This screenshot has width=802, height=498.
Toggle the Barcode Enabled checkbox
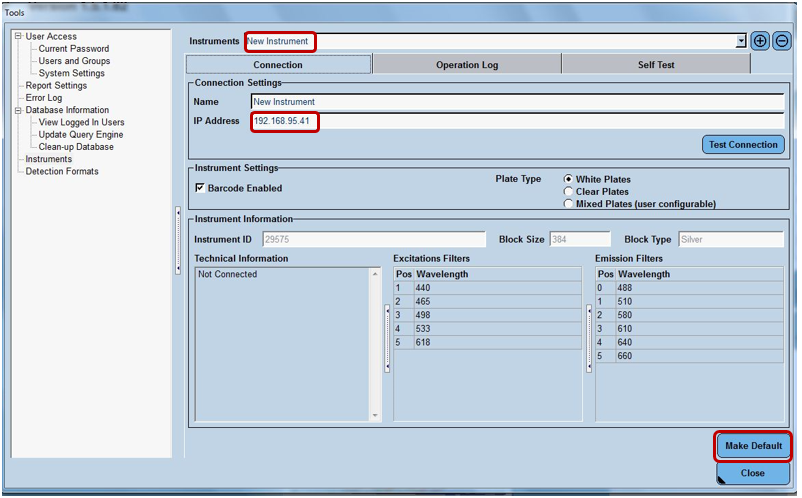(200, 188)
